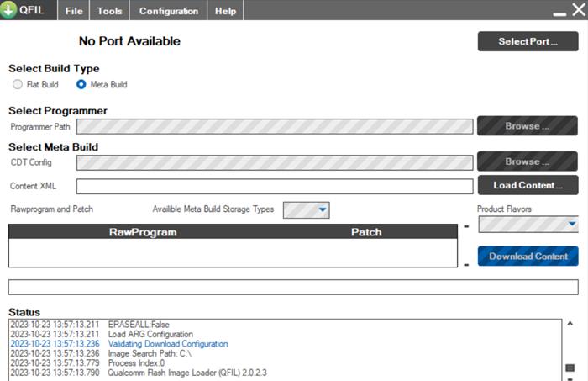588x381 pixels.
Task: Click into the Content XML text field
Action: point(275,186)
